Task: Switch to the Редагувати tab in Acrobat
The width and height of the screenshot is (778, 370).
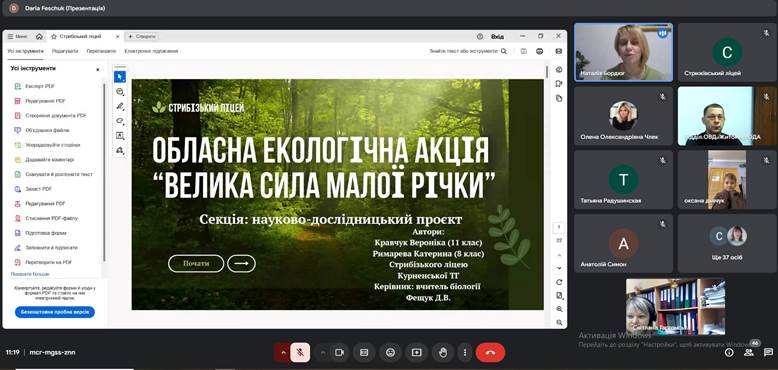Action: tap(65, 51)
